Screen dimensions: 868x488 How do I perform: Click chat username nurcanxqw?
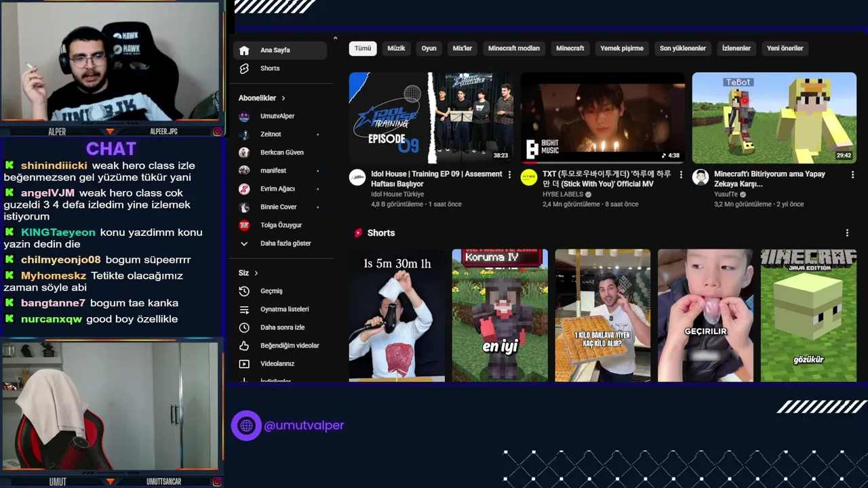(52, 319)
